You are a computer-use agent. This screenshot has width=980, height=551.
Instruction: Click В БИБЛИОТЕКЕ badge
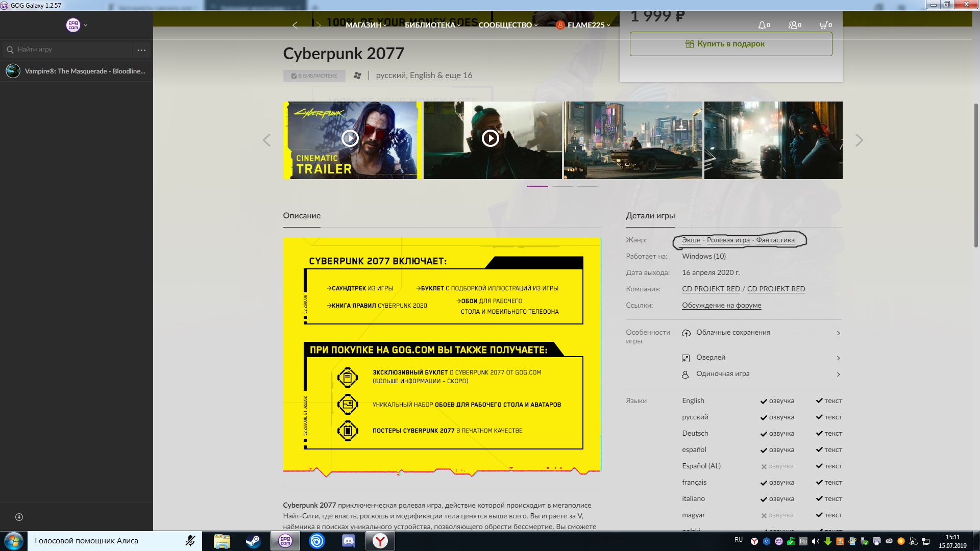[x=314, y=76]
